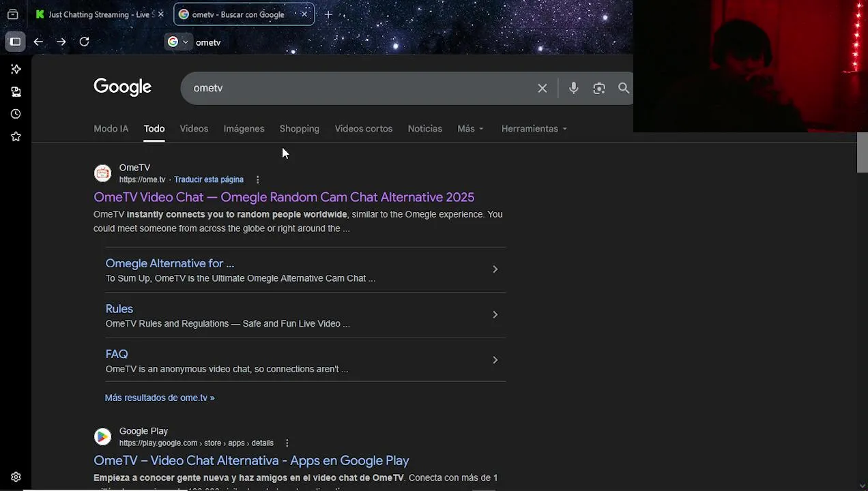This screenshot has height=491, width=868.
Task: Reload the page with the refresh icon
Action: 84,42
